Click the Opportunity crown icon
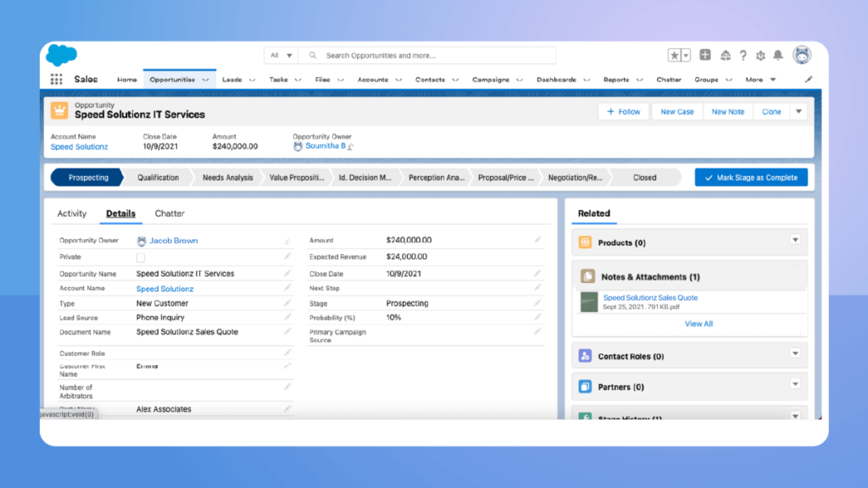868x488 pixels. coord(59,111)
